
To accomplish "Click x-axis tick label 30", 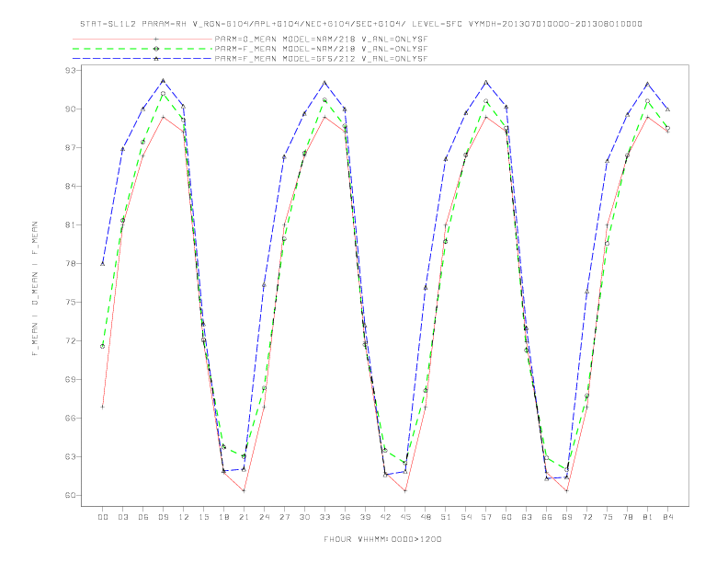I will pos(304,517).
